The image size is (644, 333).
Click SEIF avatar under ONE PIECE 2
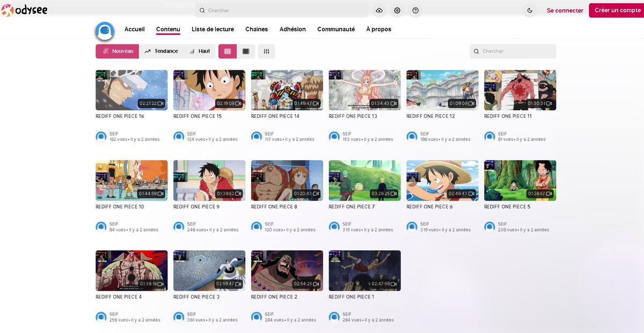[257, 317]
